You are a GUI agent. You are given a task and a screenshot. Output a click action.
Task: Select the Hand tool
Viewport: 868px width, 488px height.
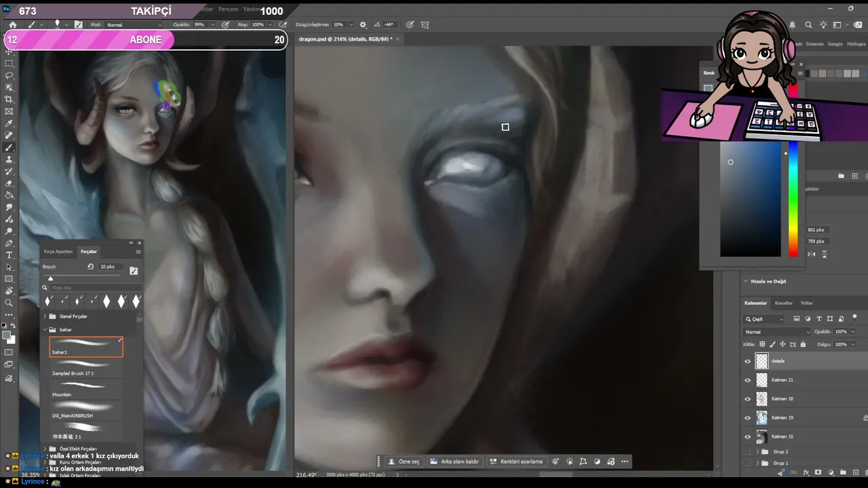pos(9,291)
